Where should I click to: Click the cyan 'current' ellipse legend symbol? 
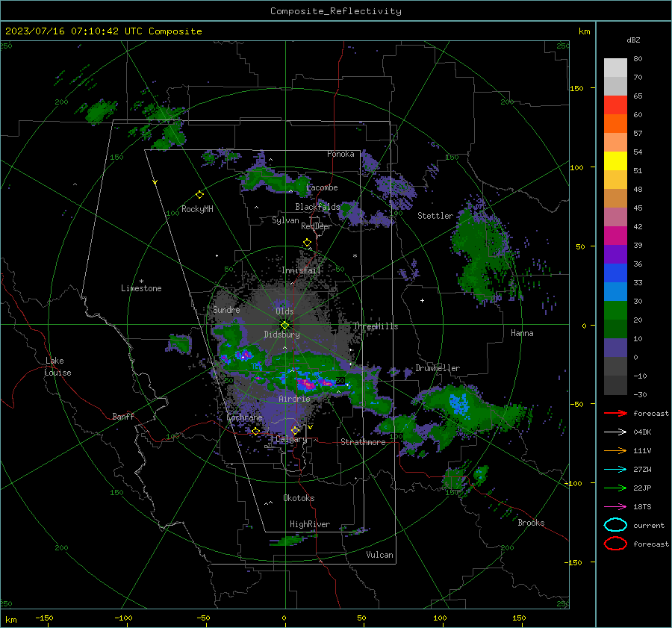615,525
